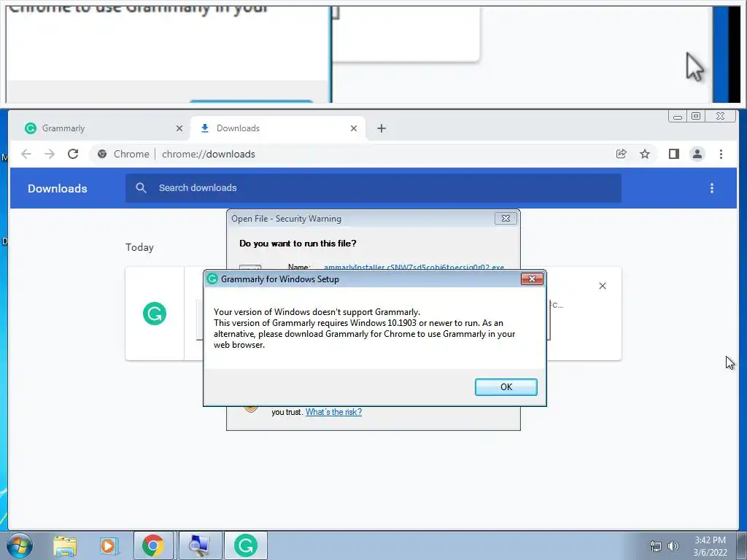
Task: Close the Open File Security Warning dialog
Action: coord(506,218)
